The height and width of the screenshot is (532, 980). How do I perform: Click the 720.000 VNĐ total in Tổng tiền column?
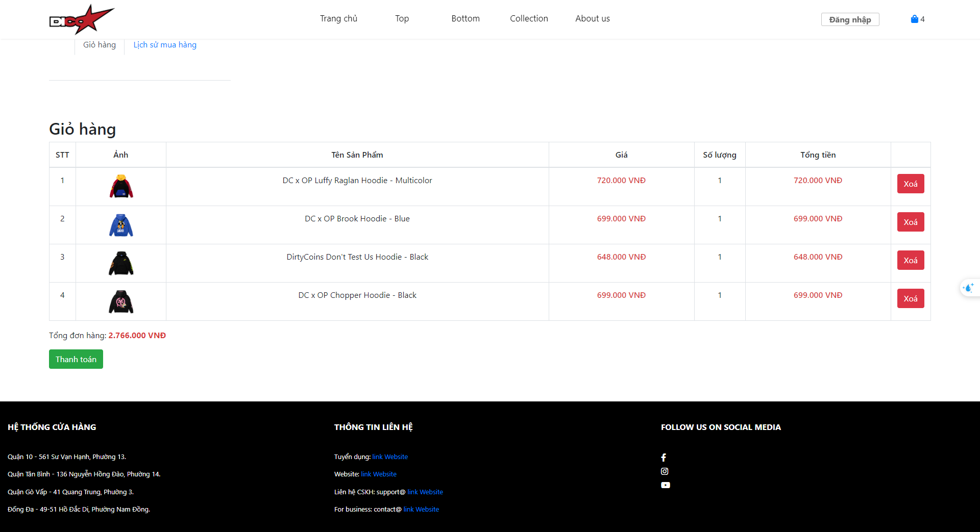pyautogui.click(x=818, y=180)
